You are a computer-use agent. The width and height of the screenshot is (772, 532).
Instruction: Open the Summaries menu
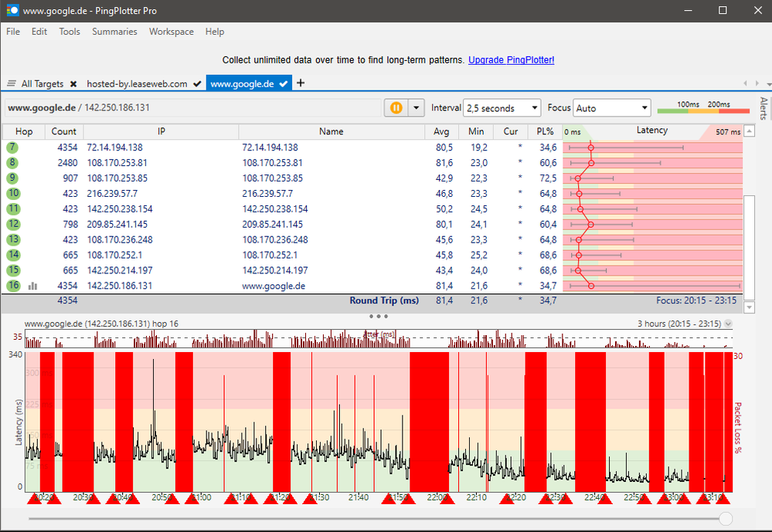(114, 32)
